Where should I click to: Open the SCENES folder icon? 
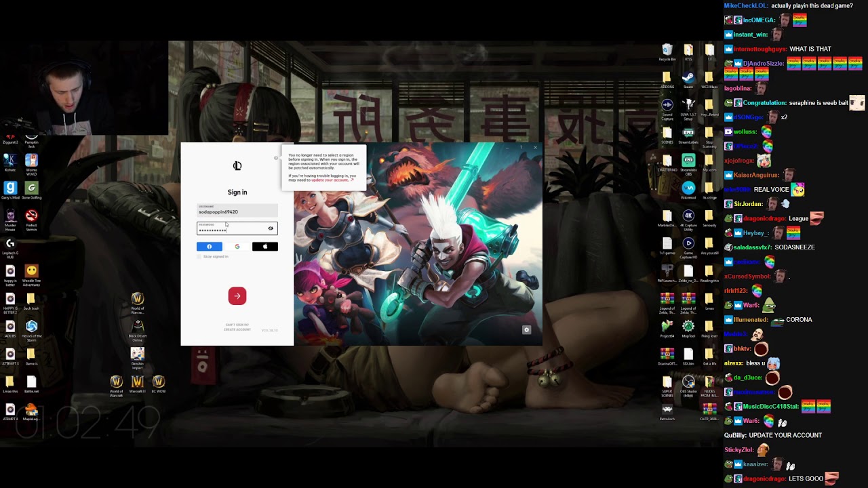(667, 136)
